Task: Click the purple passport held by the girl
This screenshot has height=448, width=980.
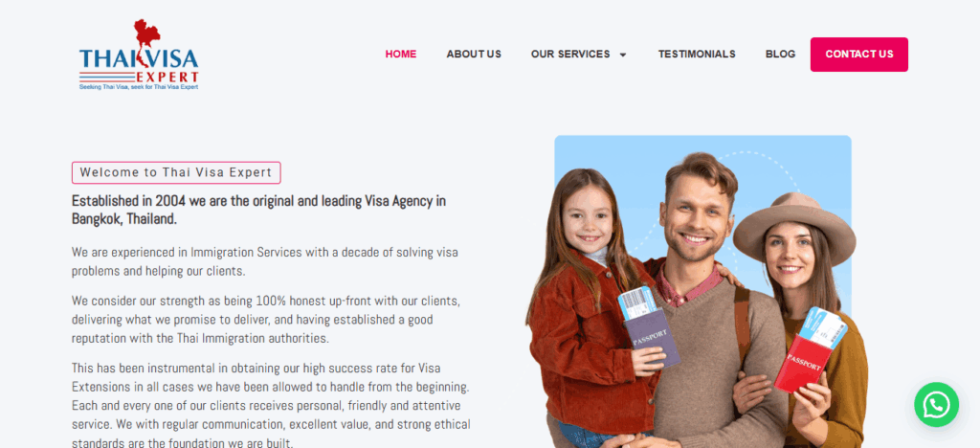Action: pyautogui.click(x=653, y=338)
